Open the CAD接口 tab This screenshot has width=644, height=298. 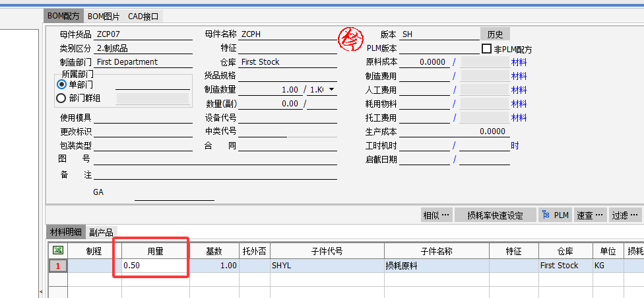pyautogui.click(x=144, y=17)
